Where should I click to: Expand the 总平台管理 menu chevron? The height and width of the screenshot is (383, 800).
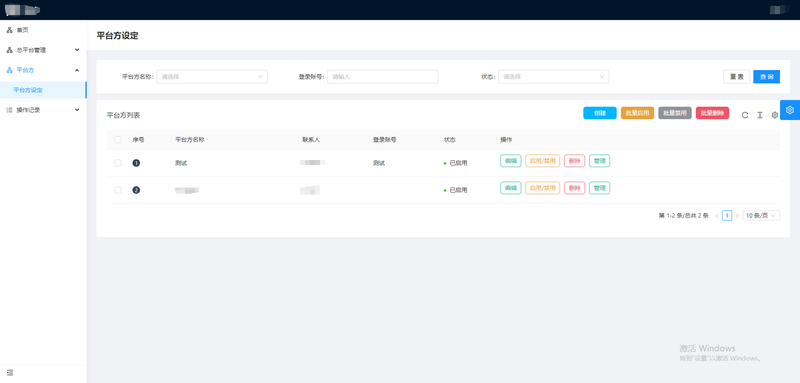click(x=77, y=50)
